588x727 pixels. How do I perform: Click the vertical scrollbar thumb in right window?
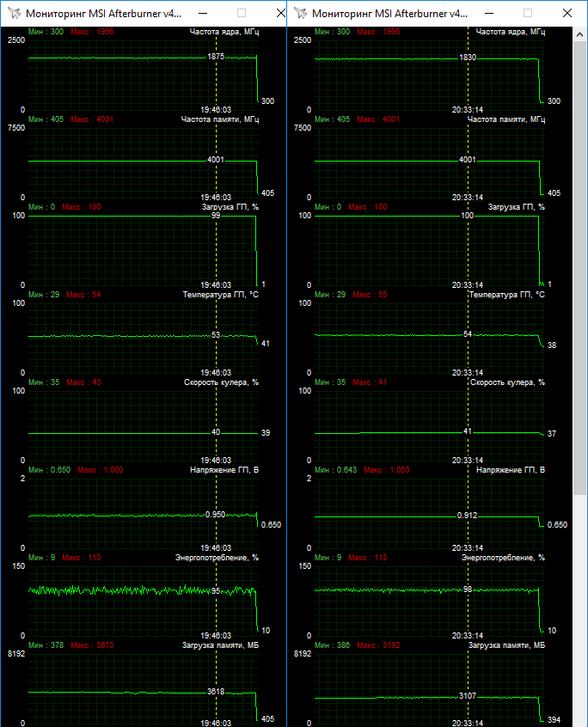579,268
